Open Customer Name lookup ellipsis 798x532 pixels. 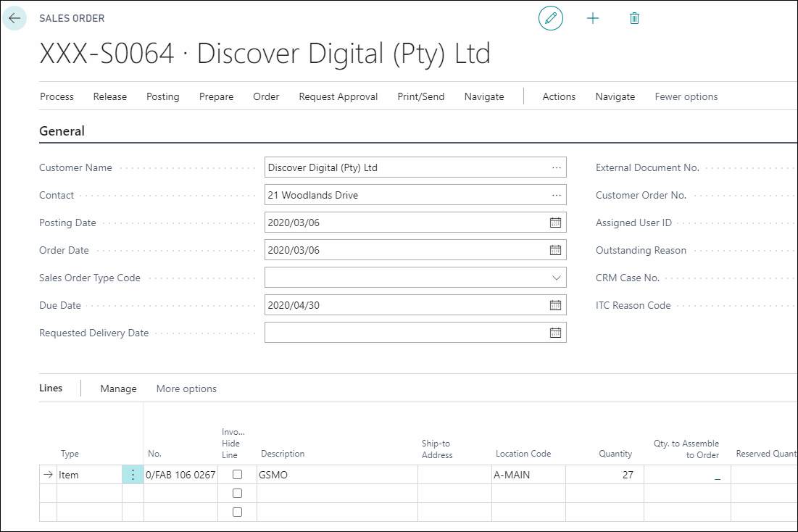tap(556, 167)
